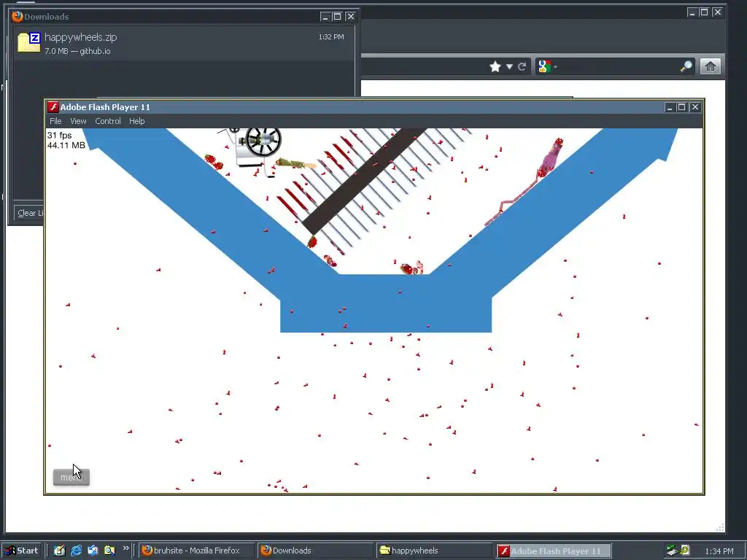Select the happywheels.zip download entry

coord(183,43)
